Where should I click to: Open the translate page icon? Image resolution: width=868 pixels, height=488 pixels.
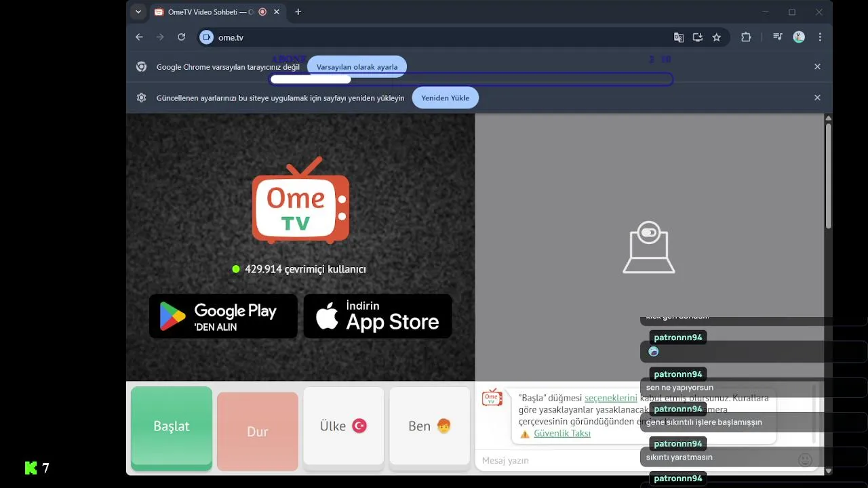pos(679,37)
